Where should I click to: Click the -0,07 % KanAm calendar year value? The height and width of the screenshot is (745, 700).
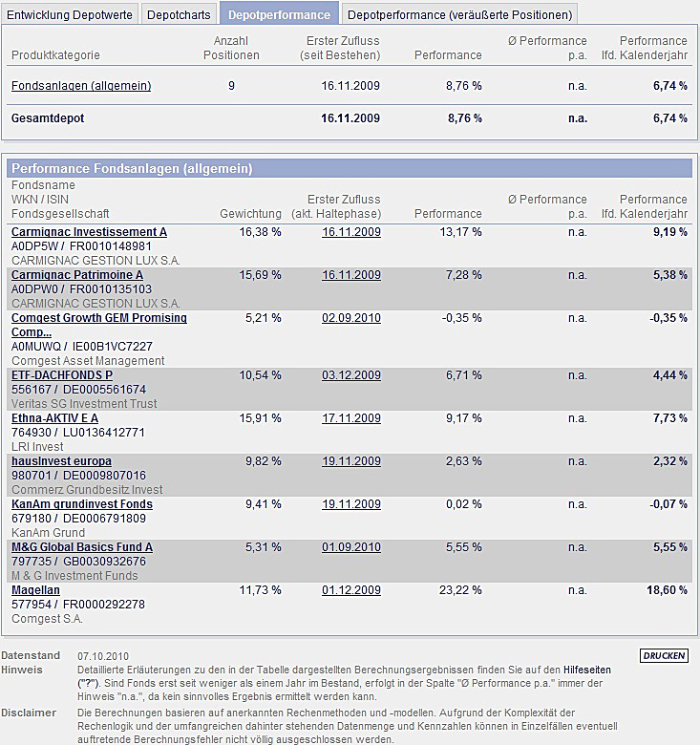668,504
